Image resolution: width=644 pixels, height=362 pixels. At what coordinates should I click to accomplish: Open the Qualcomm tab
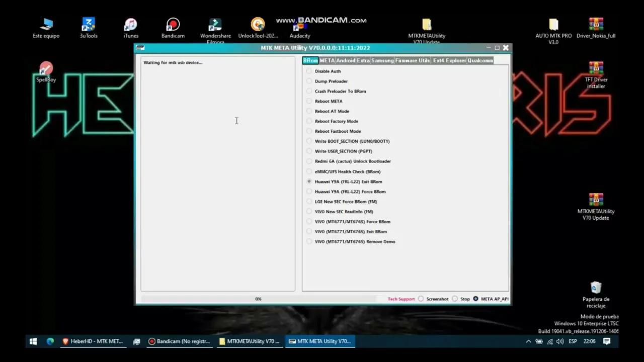(480, 60)
